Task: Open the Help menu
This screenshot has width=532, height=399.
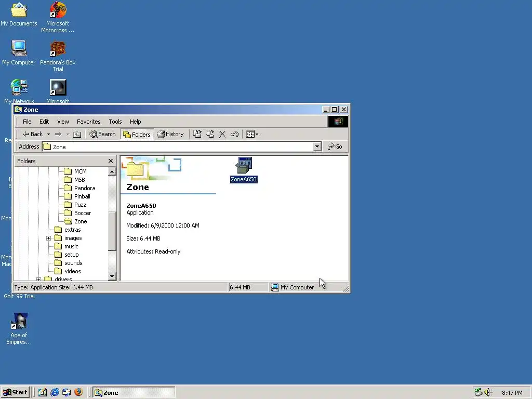Action: pos(136,122)
